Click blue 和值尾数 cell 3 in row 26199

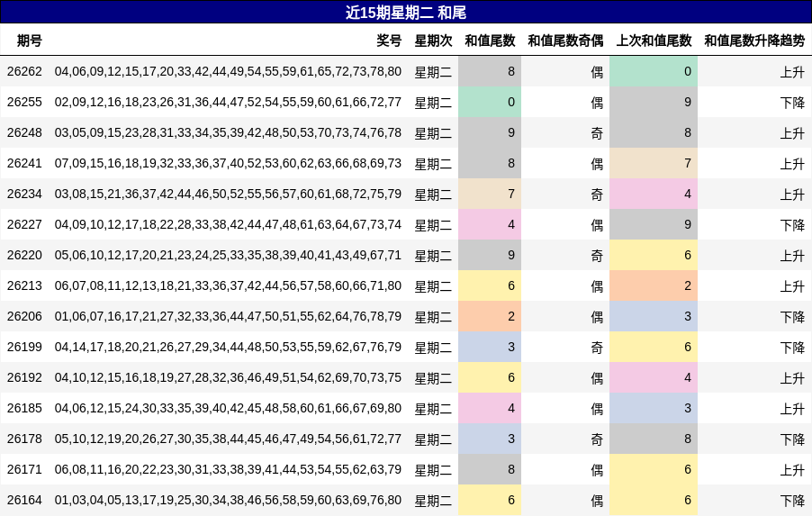[490, 347]
